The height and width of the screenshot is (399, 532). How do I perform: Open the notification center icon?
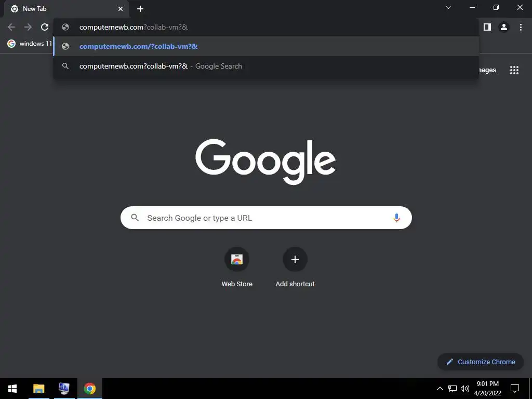coord(515,389)
